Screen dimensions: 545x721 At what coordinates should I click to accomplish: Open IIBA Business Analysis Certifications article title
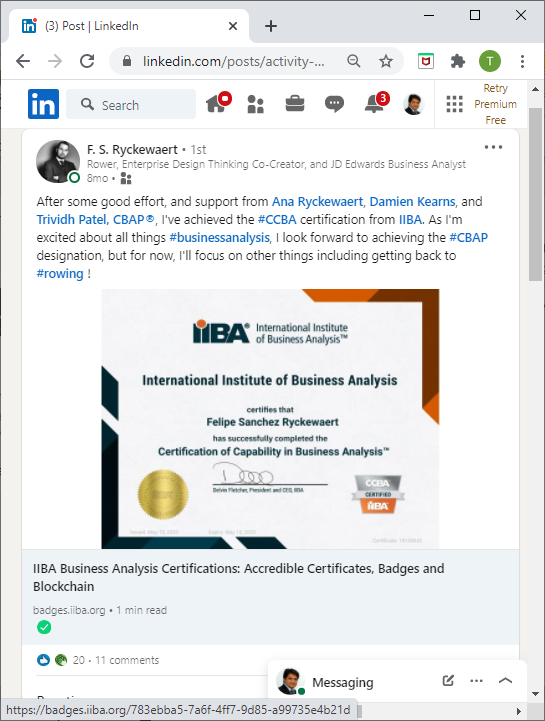(x=239, y=578)
